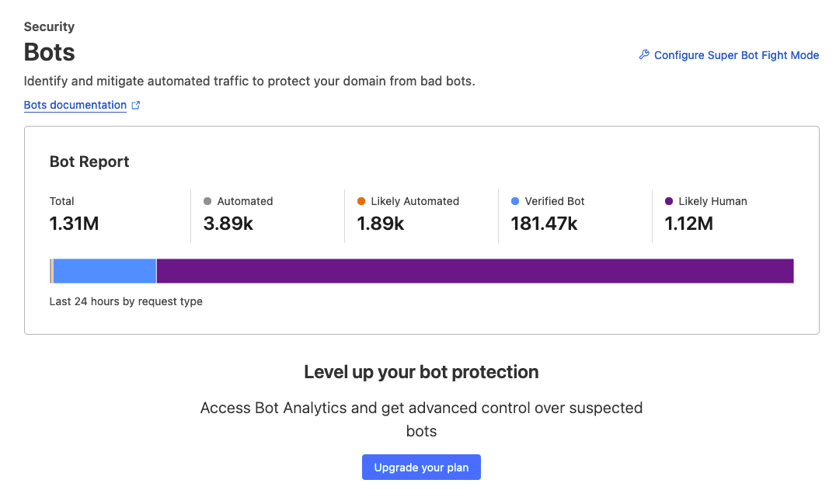
Task: Click the Level up your bot protection heading
Action: (421, 372)
